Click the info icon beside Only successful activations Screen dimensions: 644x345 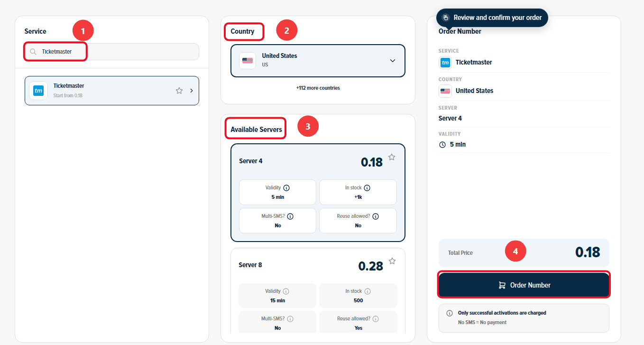[x=450, y=313]
